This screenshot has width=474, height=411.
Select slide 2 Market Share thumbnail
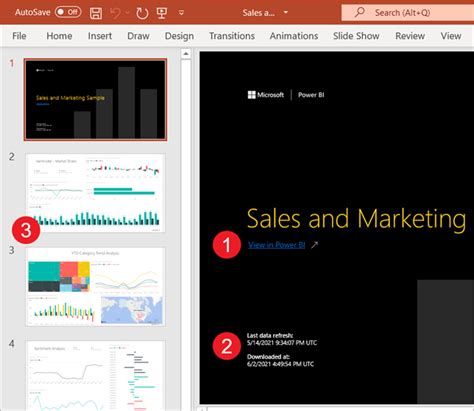coord(95,193)
